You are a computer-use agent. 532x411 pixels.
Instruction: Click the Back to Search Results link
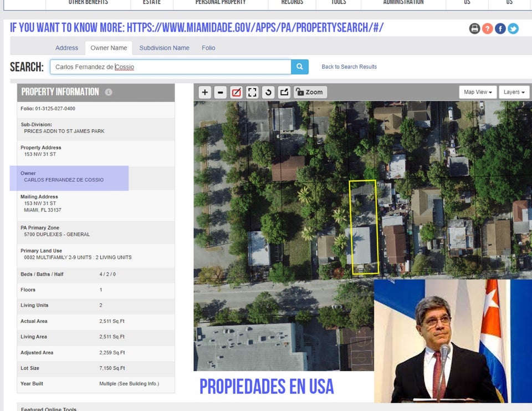349,67
